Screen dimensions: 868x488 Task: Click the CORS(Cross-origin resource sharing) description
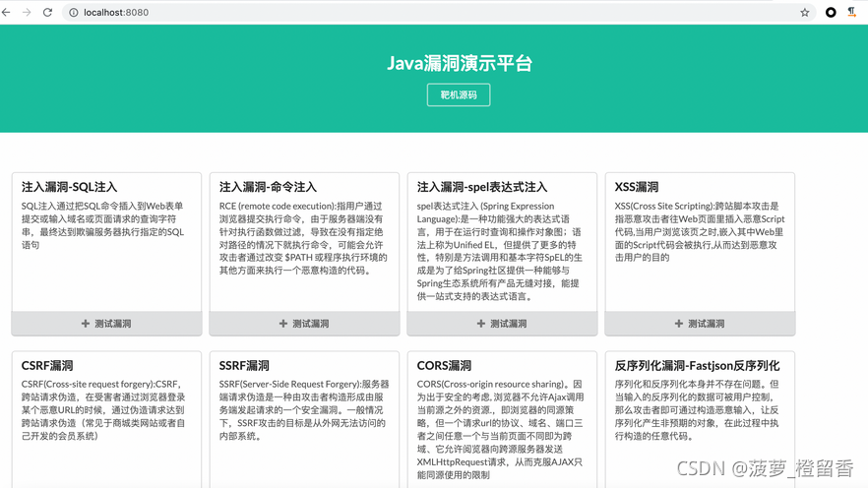point(500,429)
